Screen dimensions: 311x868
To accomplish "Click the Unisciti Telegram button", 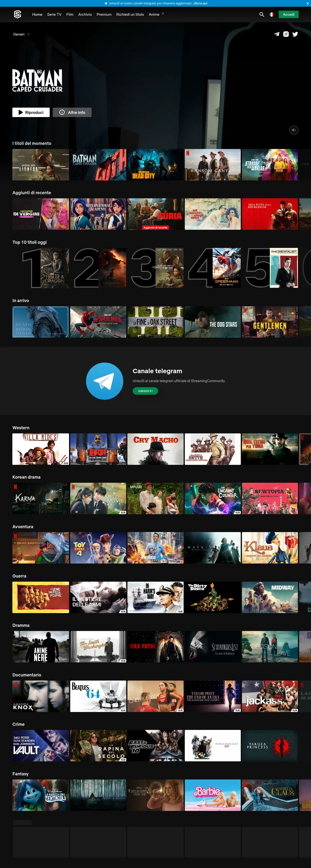I will [x=145, y=391].
